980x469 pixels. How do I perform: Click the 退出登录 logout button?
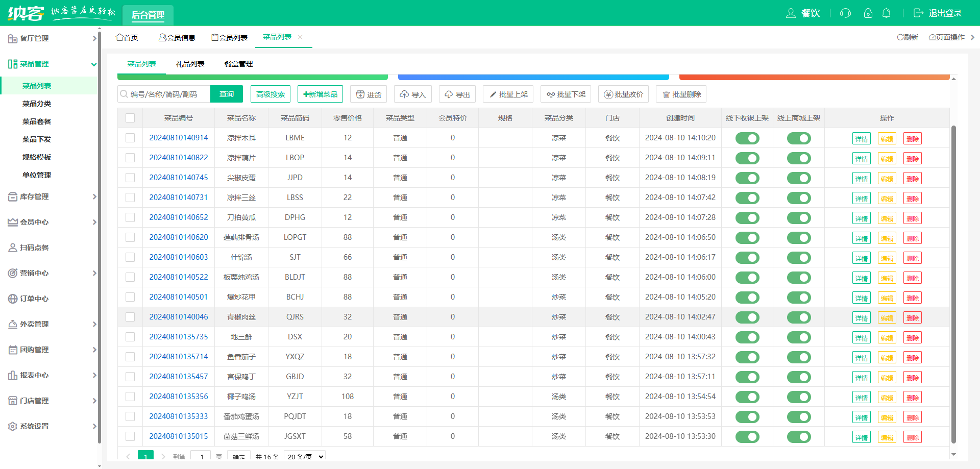pos(938,13)
